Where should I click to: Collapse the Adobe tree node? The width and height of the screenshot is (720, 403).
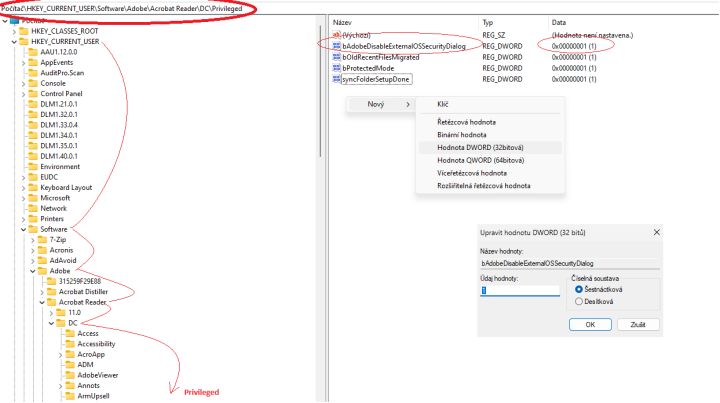click(x=33, y=271)
